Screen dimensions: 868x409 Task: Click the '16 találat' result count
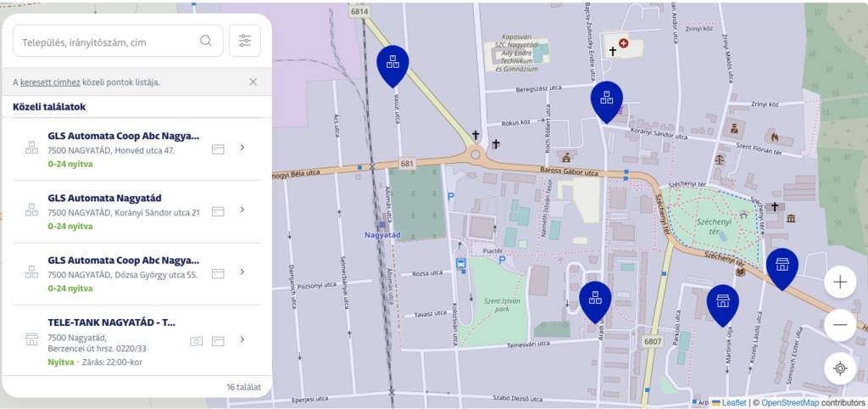coord(243,387)
